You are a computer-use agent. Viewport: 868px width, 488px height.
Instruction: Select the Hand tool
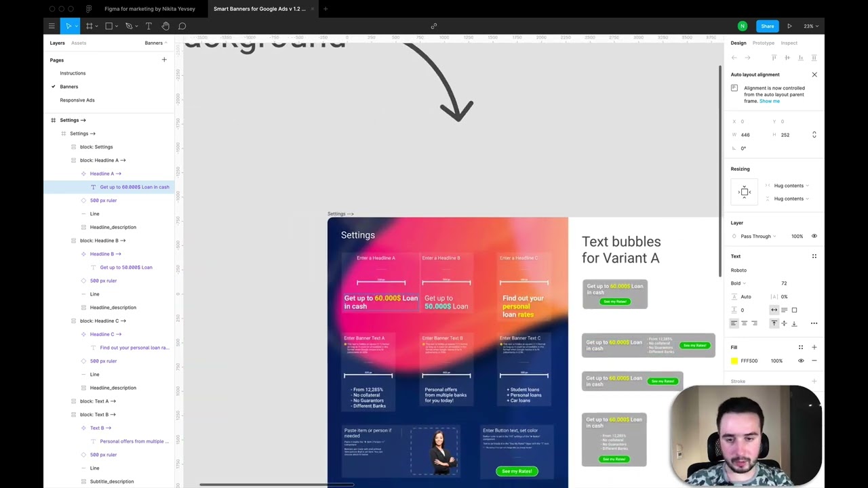click(165, 26)
